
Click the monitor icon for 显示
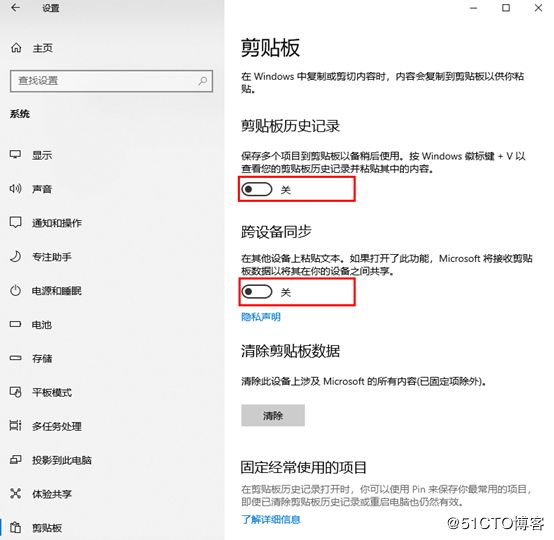(x=15, y=154)
